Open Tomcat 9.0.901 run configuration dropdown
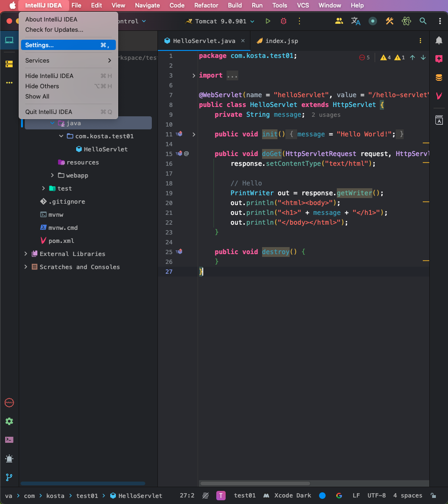 pyautogui.click(x=220, y=21)
